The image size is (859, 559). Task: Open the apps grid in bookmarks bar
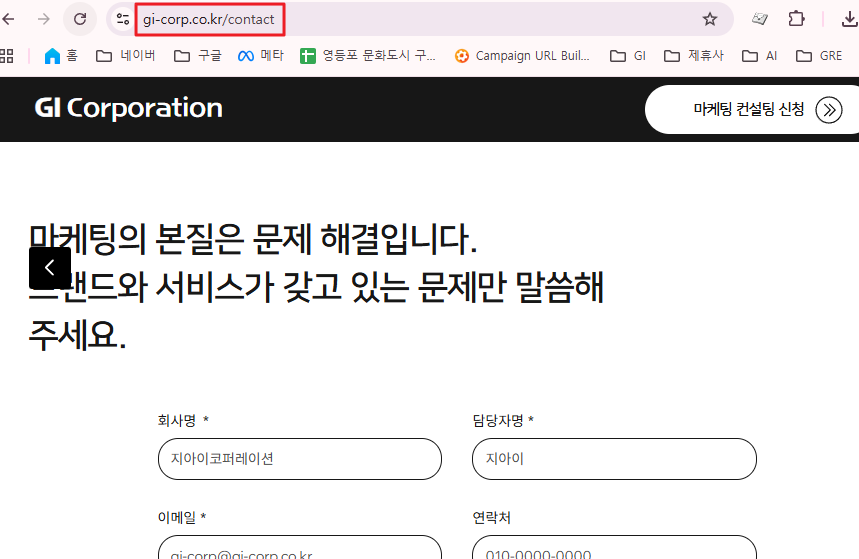(7, 55)
